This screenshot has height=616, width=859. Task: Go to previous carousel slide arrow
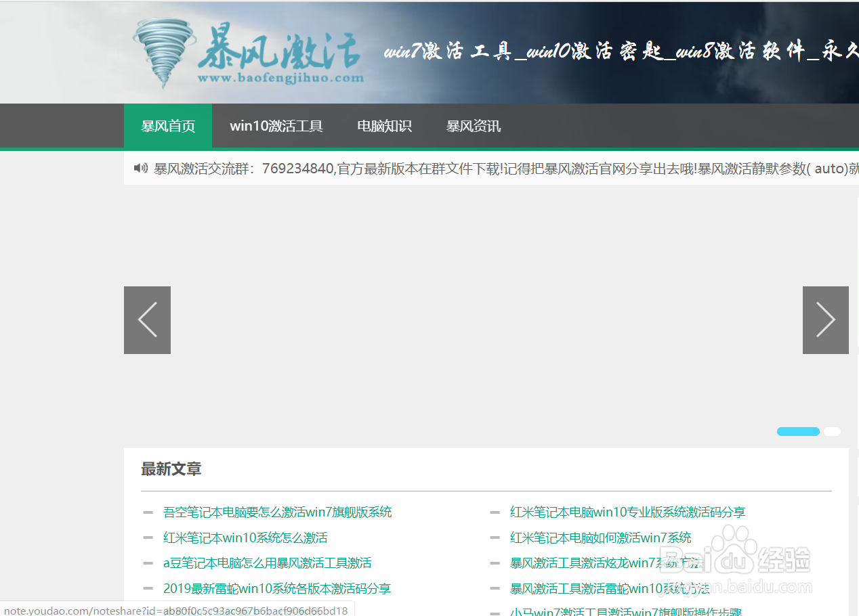pyautogui.click(x=147, y=320)
